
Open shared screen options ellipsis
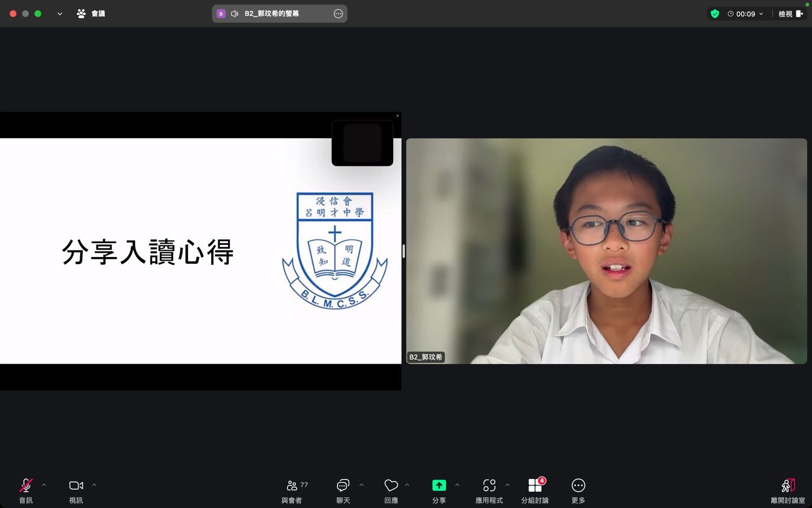[339, 14]
